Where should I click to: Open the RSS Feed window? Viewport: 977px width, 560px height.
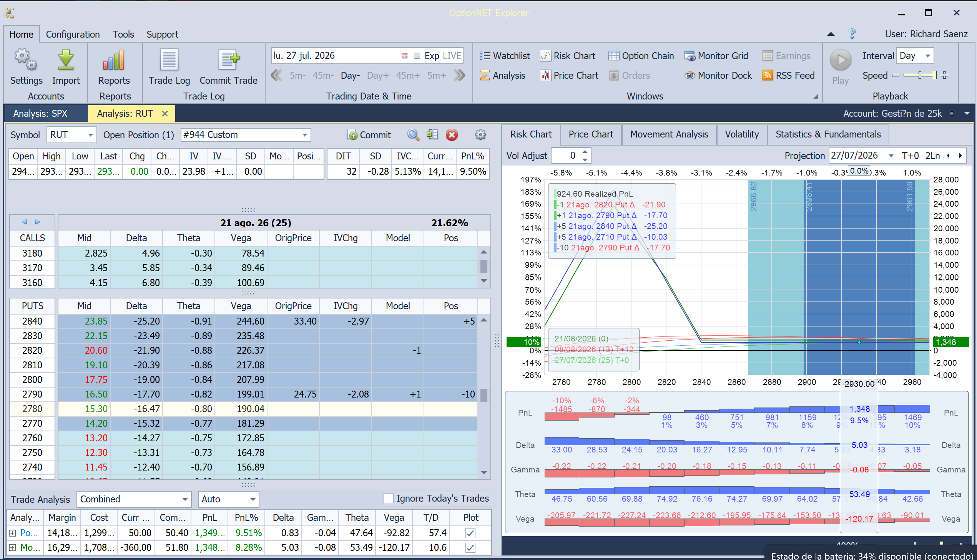(x=788, y=75)
